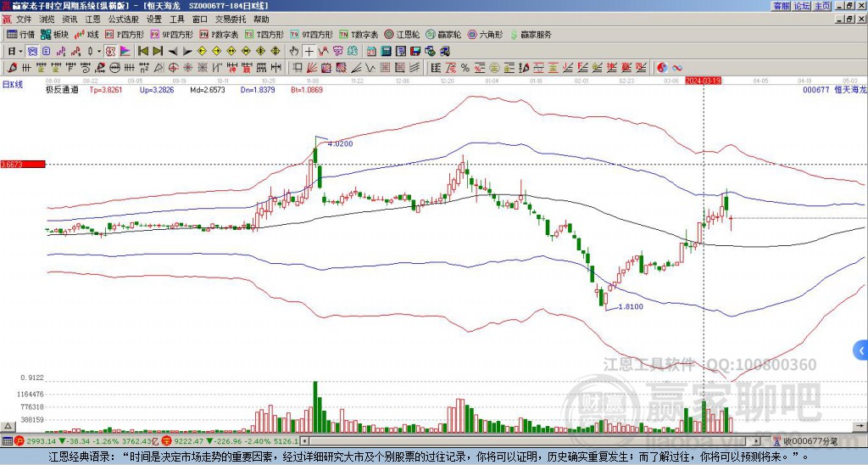
Task: Click the Tp=3.8261 indicator value
Action: [106, 89]
